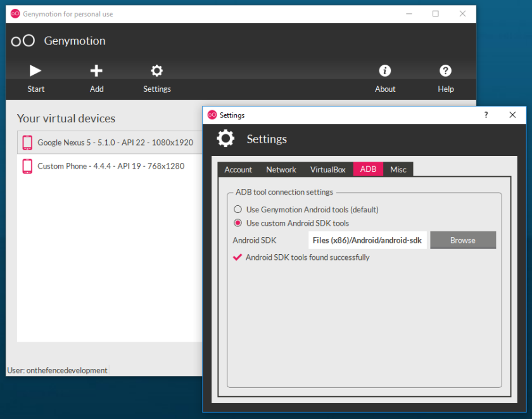Minimize the Genymotion main window

(409, 13)
